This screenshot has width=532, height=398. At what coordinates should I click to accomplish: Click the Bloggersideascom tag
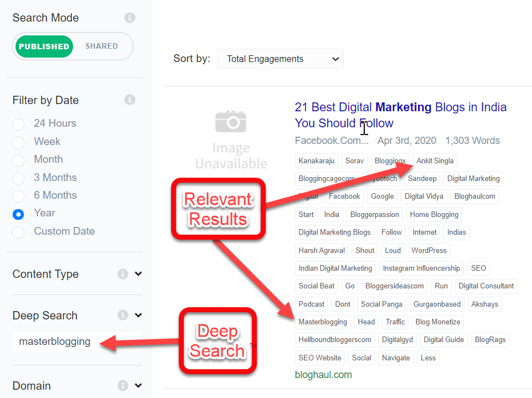[394, 286]
